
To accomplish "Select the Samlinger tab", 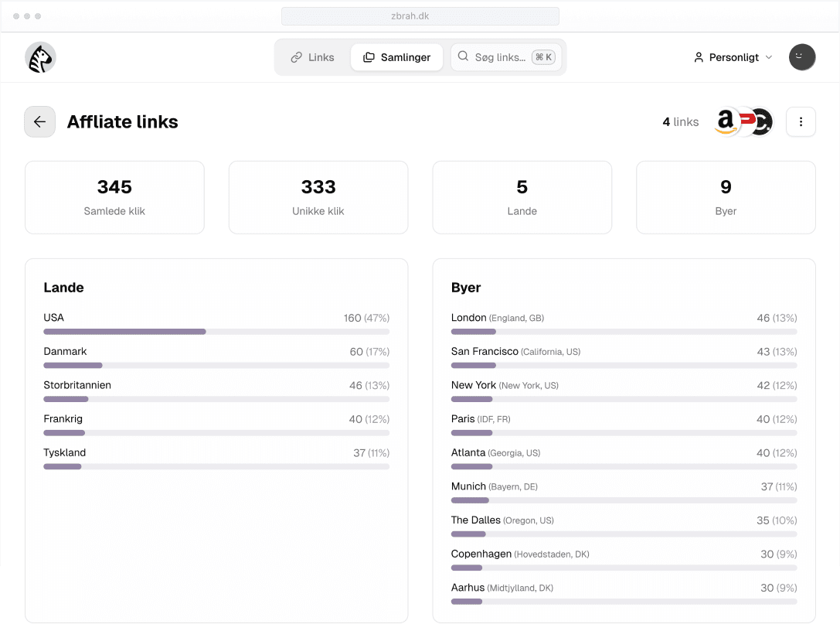I will (396, 57).
